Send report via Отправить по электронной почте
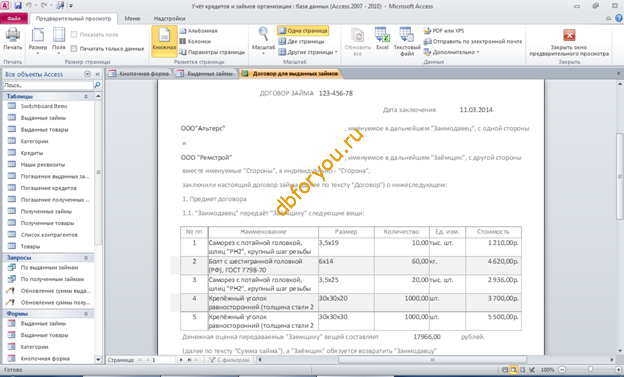This screenshot has width=624, height=377. click(x=473, y=41)
